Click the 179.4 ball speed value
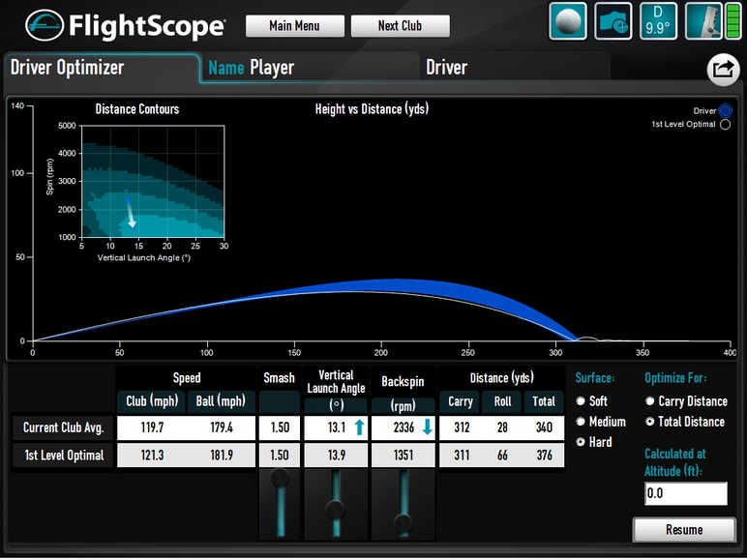 click(x=222, y=427)
